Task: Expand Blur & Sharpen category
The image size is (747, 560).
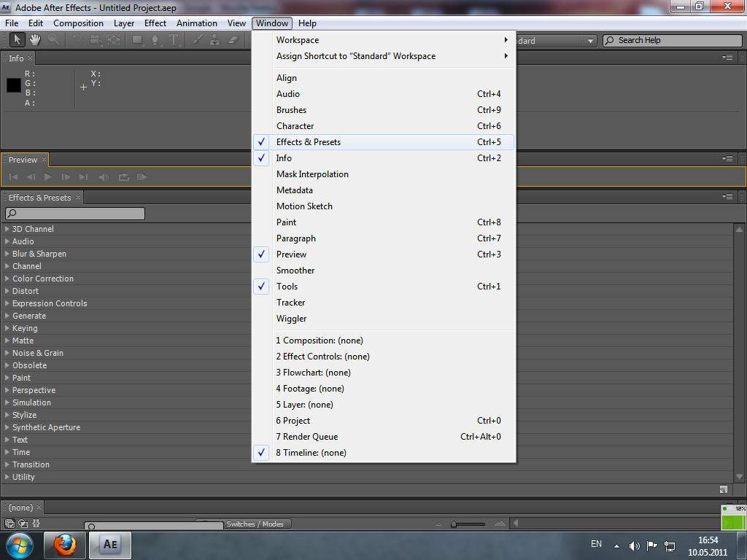Action: [x=7, y=253]
